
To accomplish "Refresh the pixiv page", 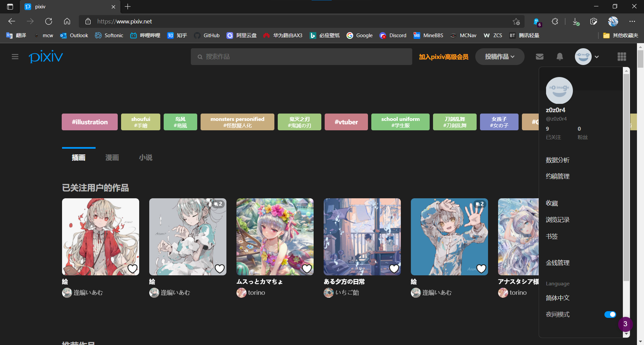I will tap(49, 21).
